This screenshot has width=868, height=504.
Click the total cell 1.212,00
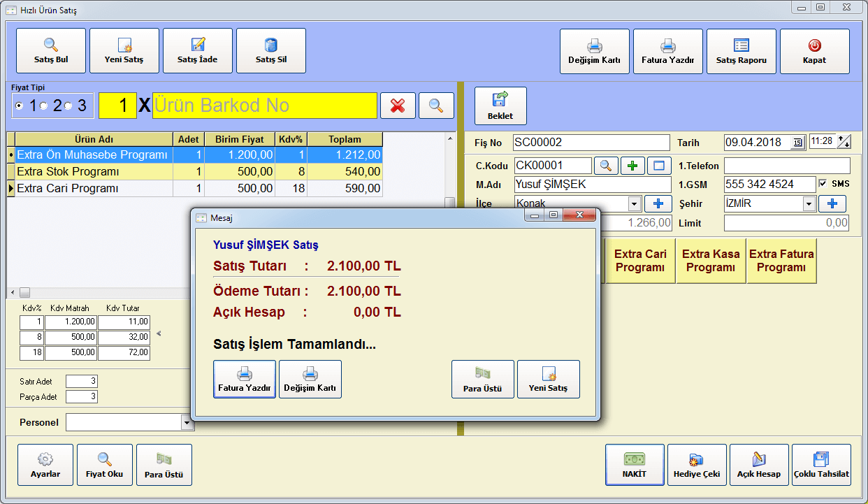coord(345,154)
